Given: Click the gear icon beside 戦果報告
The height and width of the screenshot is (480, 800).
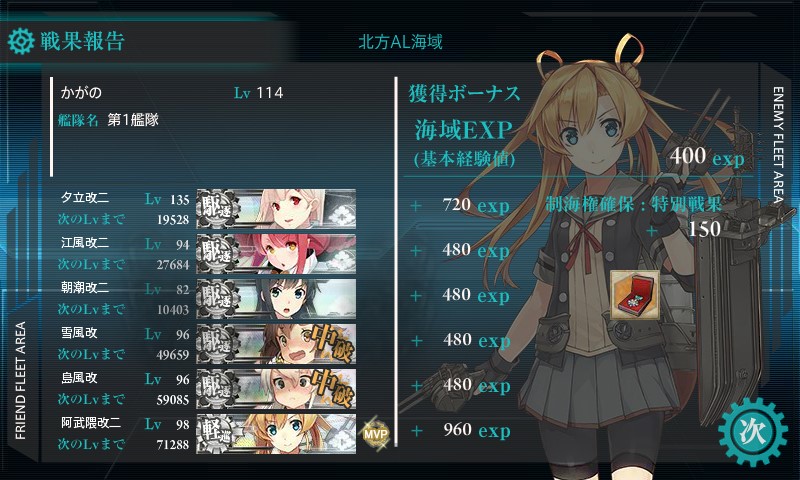Looking at the screenshot, I should [21, 41].
